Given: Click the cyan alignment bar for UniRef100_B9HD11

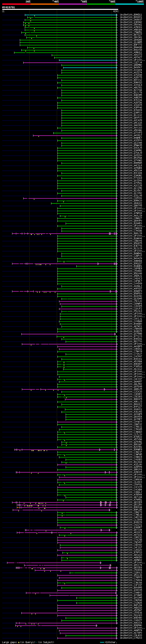Looking at the screenshot, I should pos(71,15).
